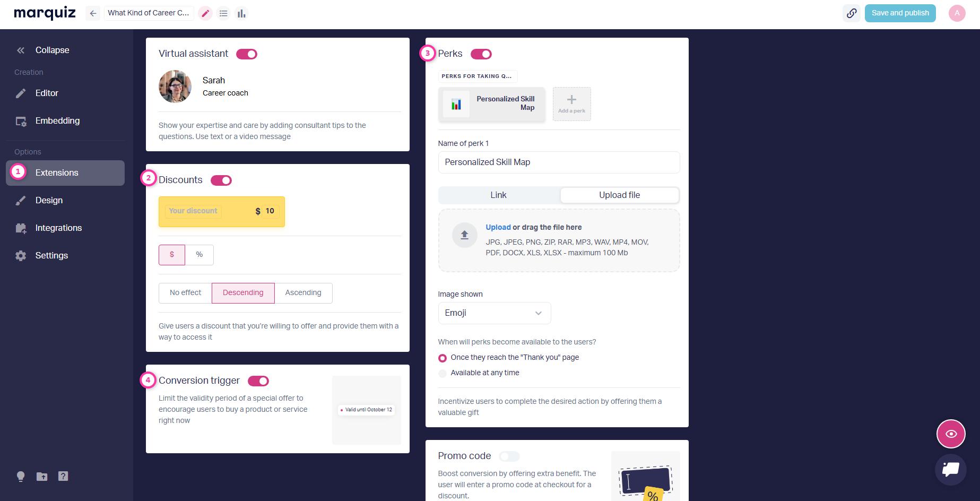Screen dimensions: 980x501
Task: Open the list view icon in header
Action: [223, 13]
